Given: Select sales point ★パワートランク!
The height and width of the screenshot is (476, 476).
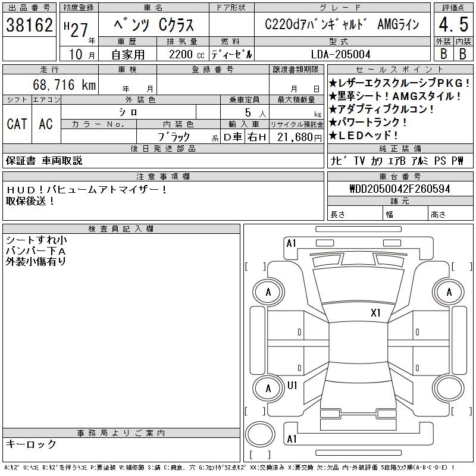Looking at the screenshot, I should tap(368, 123).
